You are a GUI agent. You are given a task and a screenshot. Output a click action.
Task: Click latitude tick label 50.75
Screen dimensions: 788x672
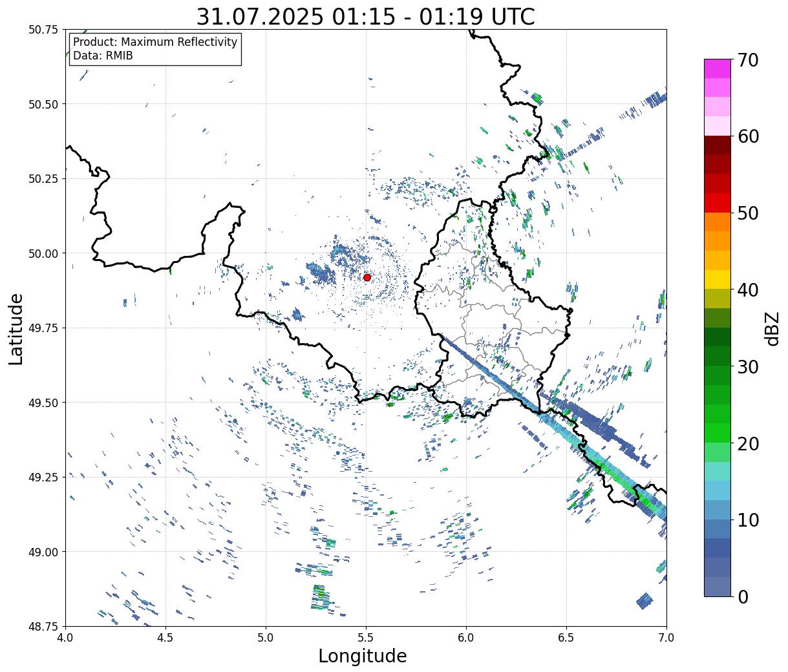pyautogui.click(x=43, y=30)
